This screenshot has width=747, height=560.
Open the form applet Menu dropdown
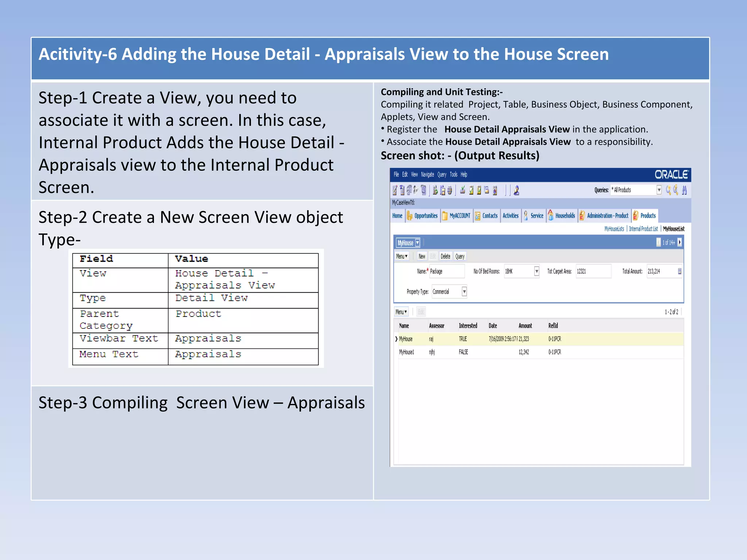[x=402, y=256]
